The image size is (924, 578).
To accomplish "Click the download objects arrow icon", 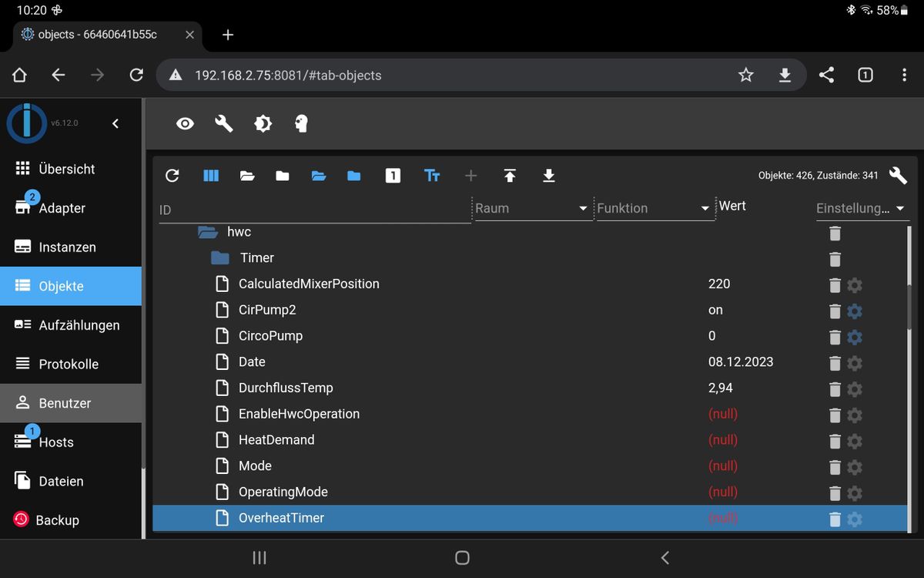I will (x=548, y=176).
